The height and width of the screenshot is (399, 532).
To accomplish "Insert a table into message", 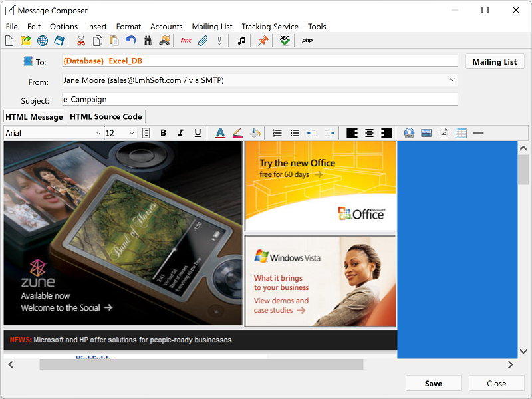I will click(461, 133).
